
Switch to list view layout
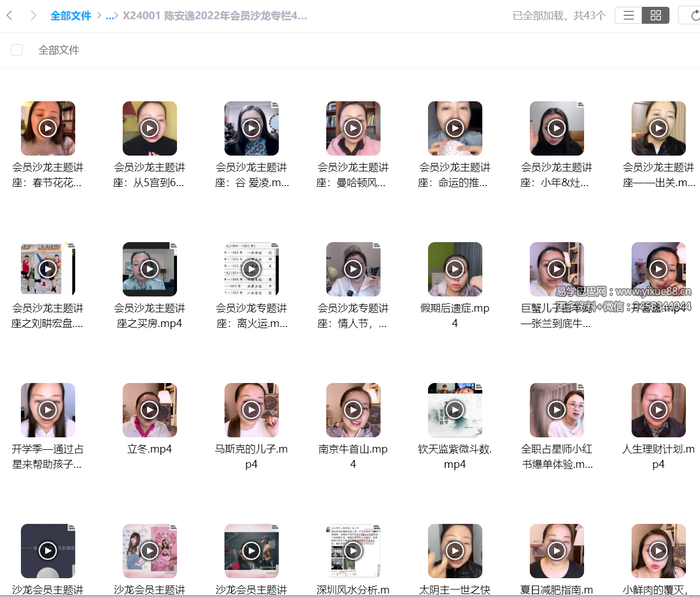tap(628, 15)
